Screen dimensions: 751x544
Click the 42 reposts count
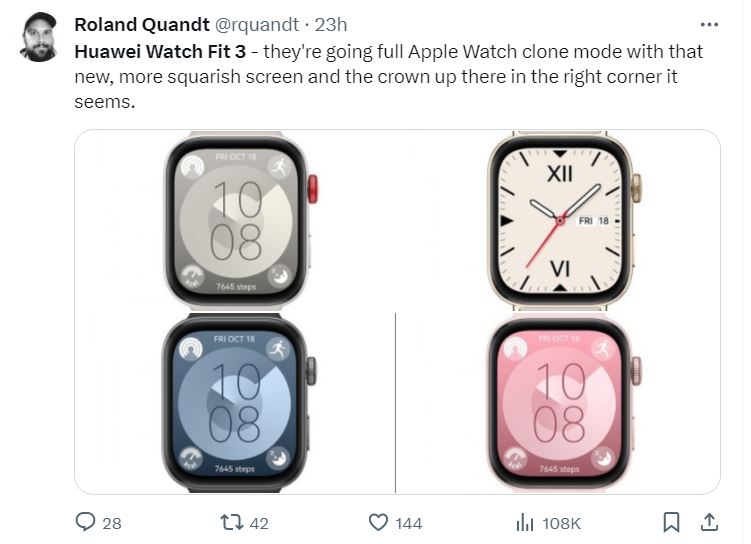258,522
